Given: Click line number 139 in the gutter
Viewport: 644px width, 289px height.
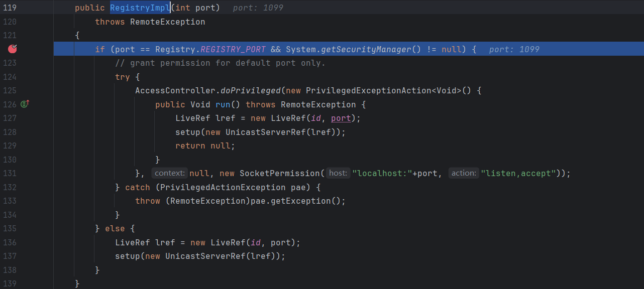Looking at the screenshot, I should click(x=10, y=283).
